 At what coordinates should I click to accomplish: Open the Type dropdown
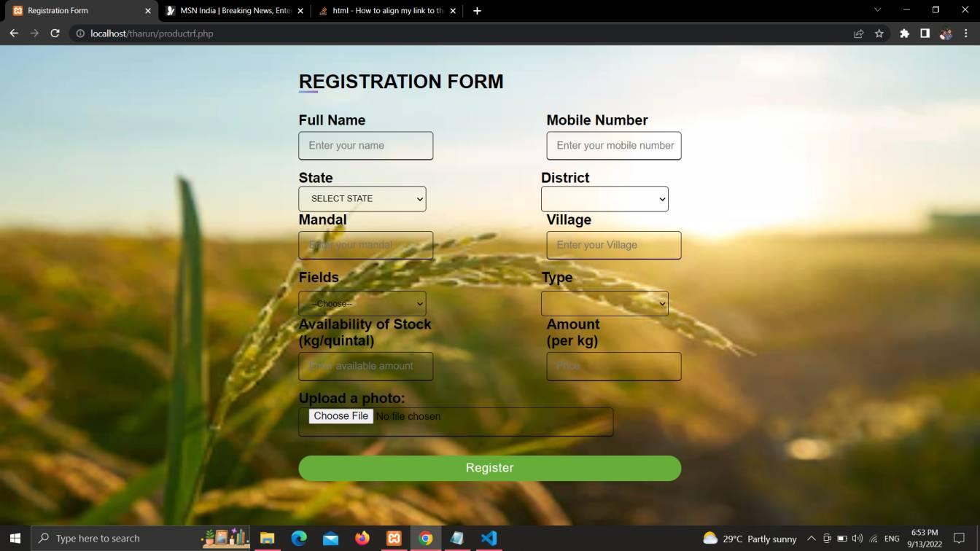(x=604, y=303)
